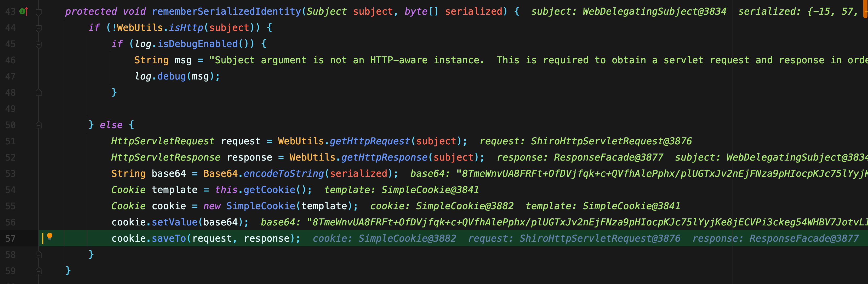868x284 pixels.
Task: Click the fold end marker on line 58
Action: coord(39,255)
